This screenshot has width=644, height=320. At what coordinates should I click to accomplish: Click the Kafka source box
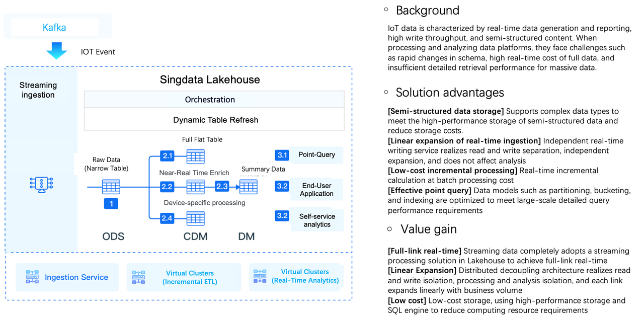click(x=54, y=28)
